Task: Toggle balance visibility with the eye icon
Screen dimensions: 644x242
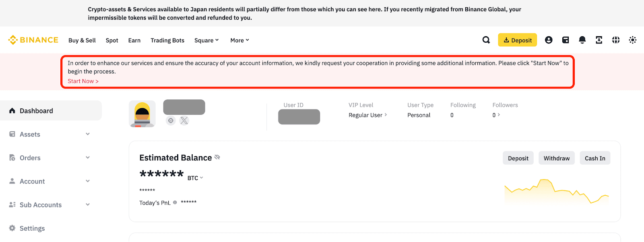Action: click(217, 157)
